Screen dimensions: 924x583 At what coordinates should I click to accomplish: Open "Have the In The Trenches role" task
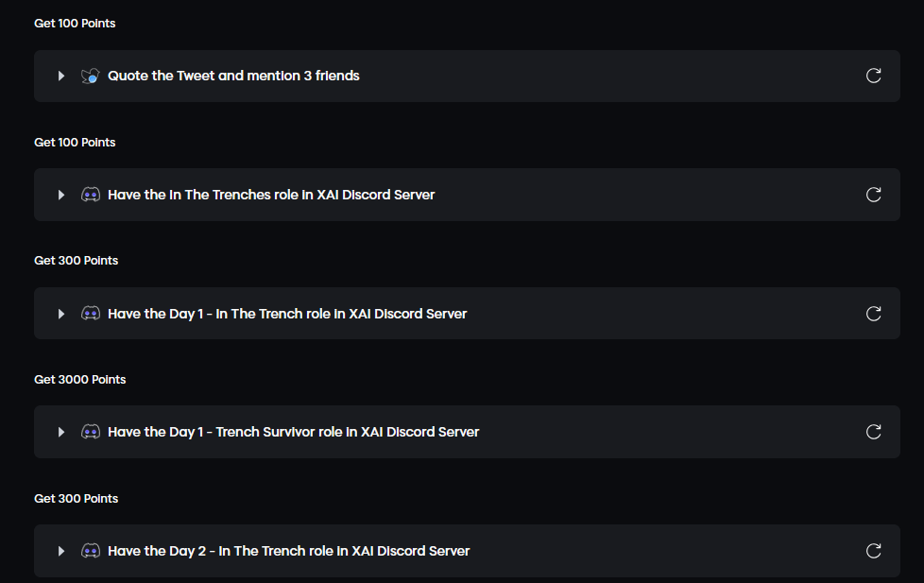271,195
